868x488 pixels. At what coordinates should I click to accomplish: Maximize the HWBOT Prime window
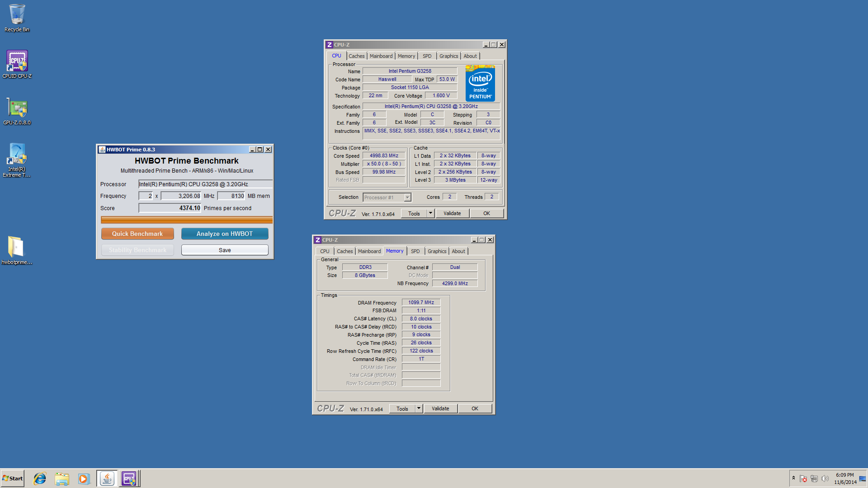tap(260, 150)
